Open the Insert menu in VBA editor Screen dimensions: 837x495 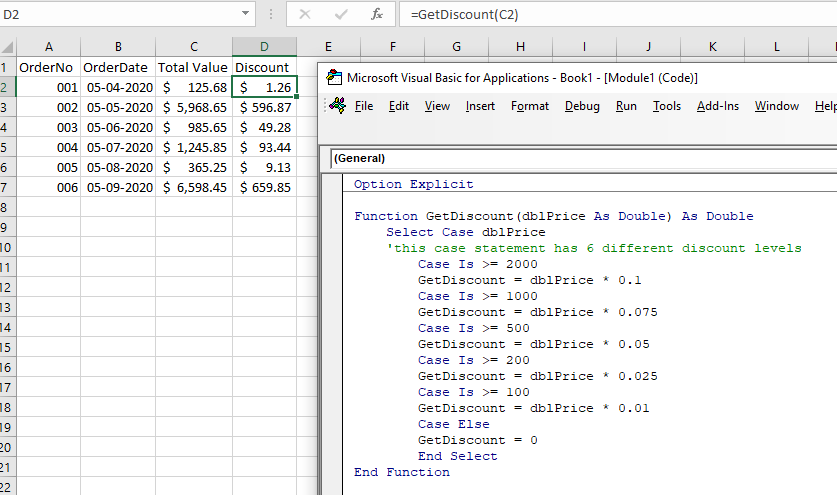point(480,106)
